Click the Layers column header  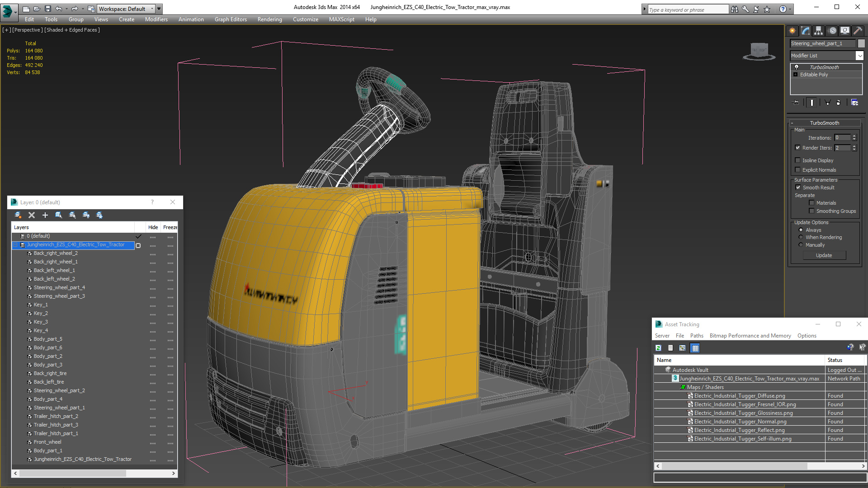[73, 227]
